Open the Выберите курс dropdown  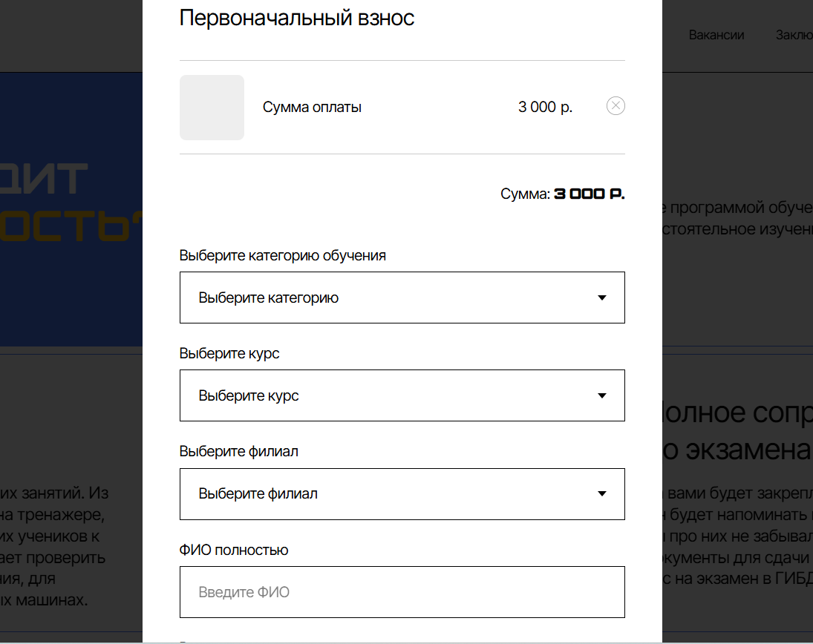(x=402, y=395)
